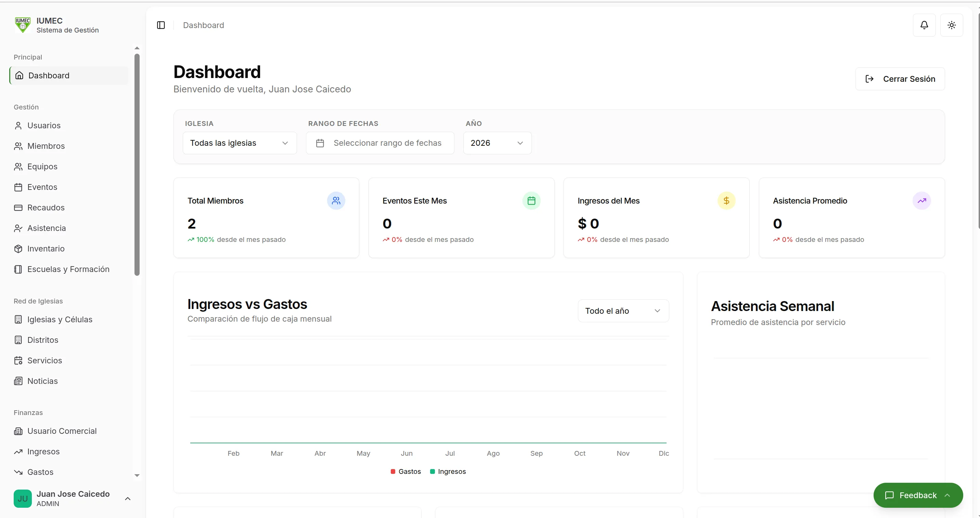Open the 2026 year dropdown
The height and width of the screenshot is (518, 980).
tap(497, 143)
